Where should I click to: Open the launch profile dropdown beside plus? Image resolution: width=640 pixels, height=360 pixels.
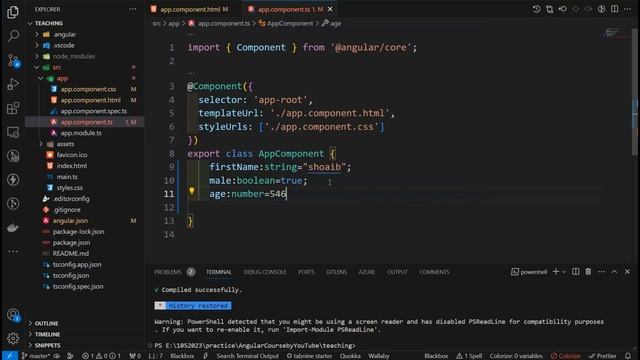pyautogui.click(x=564, y=272)
